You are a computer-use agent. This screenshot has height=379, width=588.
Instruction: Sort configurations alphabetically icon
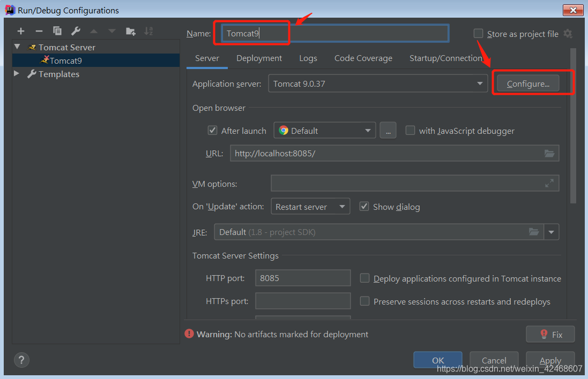coord(148,31)
